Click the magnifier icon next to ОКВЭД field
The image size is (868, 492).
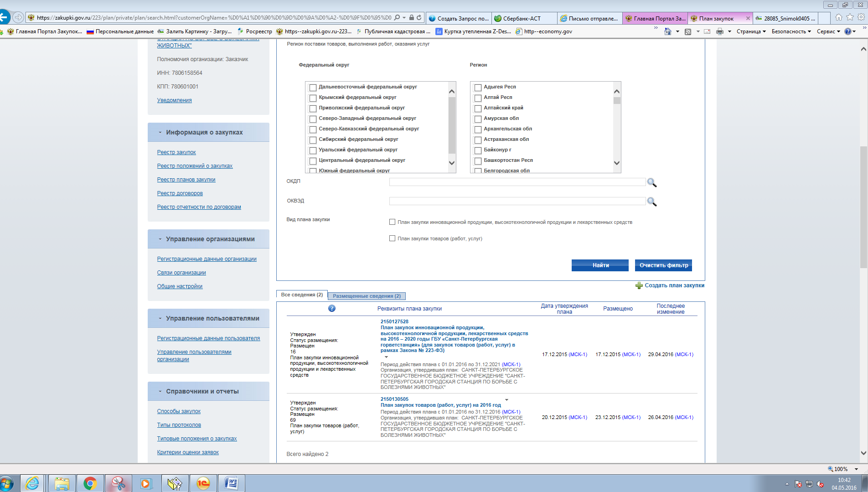651,202
